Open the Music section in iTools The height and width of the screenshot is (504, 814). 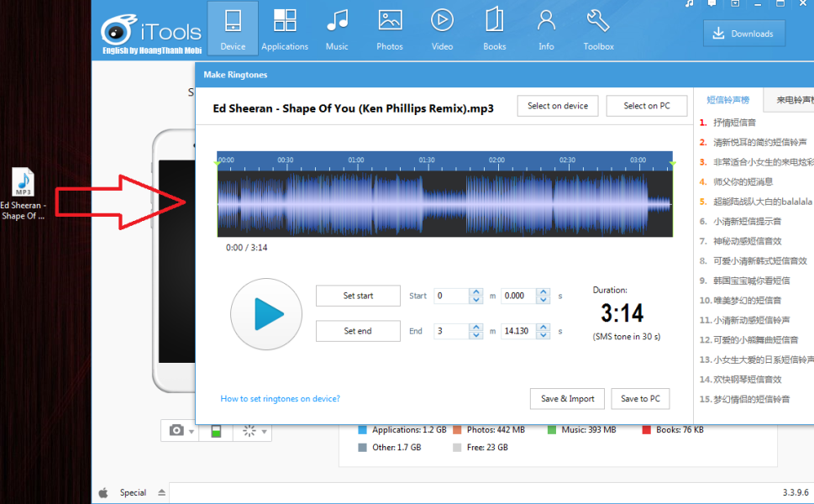(337, 29)
